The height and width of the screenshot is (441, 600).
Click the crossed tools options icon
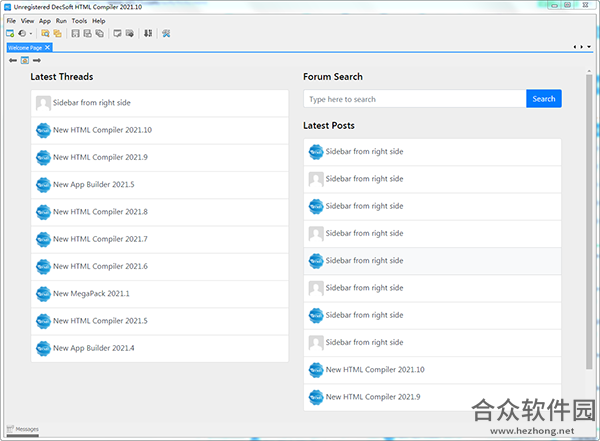pyautogui.click(x=166, y=34)
